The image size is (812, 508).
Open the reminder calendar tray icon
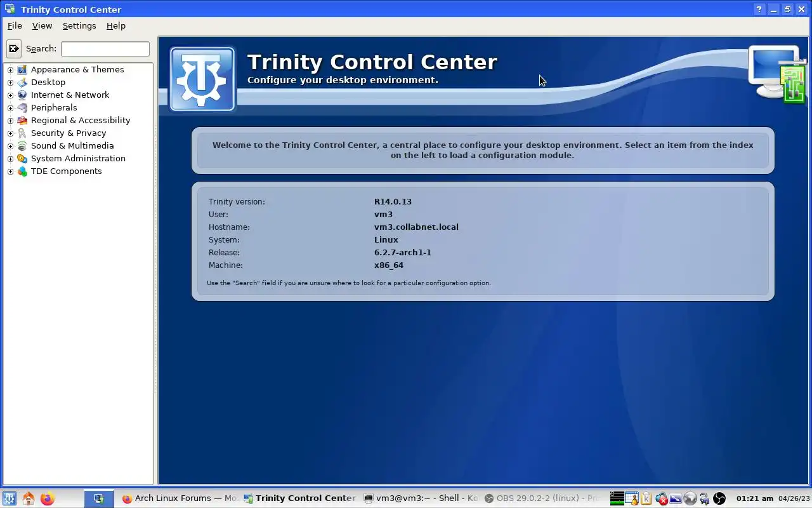tap(632, 498)
